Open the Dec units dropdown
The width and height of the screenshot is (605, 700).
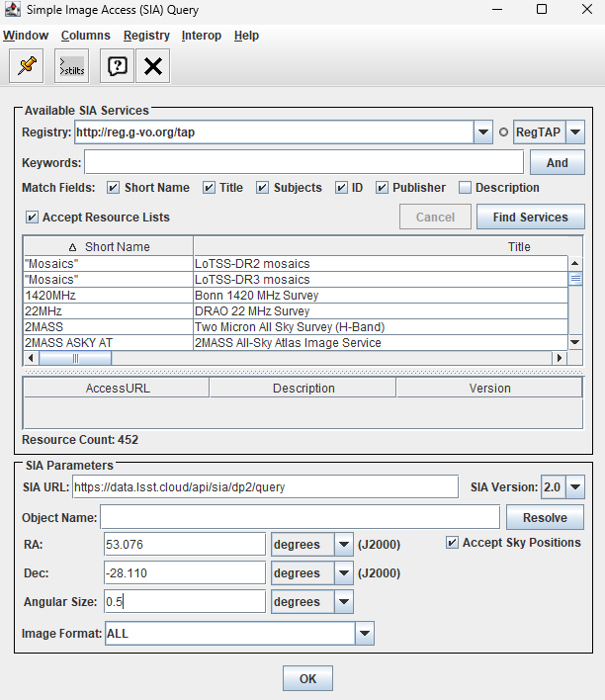click(343, 573)
